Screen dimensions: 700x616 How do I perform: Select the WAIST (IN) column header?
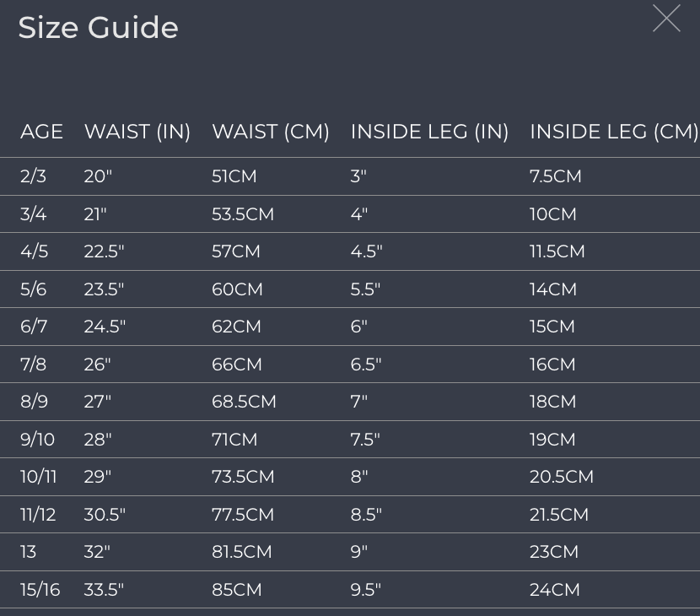click(x=137, y=132)
